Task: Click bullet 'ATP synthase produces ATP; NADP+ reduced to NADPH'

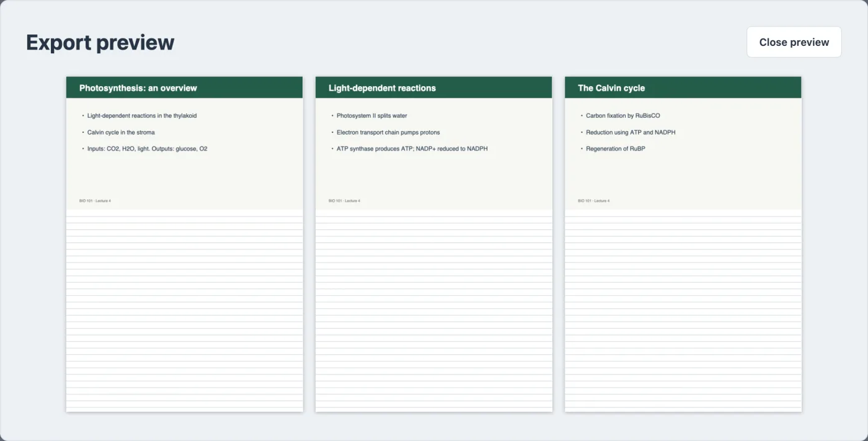Action: 412,149
